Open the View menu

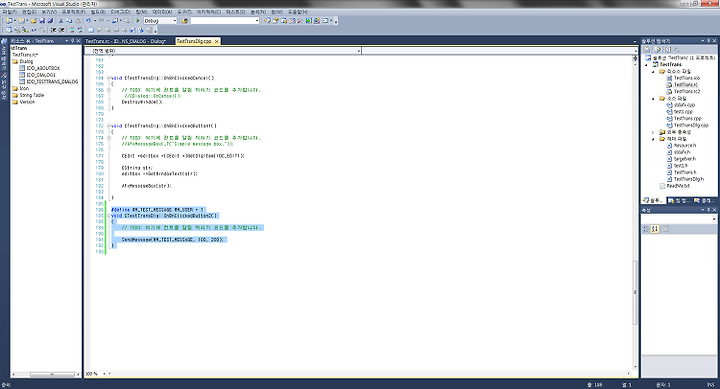(x=49, y=11)
